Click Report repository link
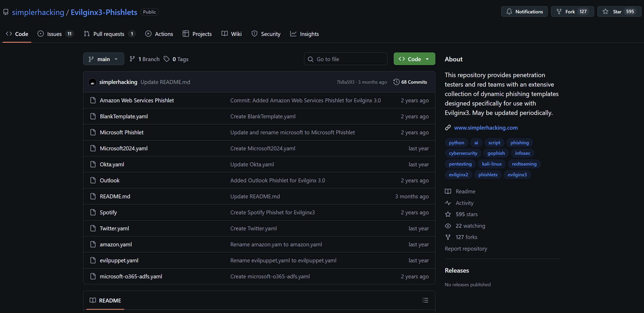Viewport: 644px width, 313px height. (x=466, y=248)
